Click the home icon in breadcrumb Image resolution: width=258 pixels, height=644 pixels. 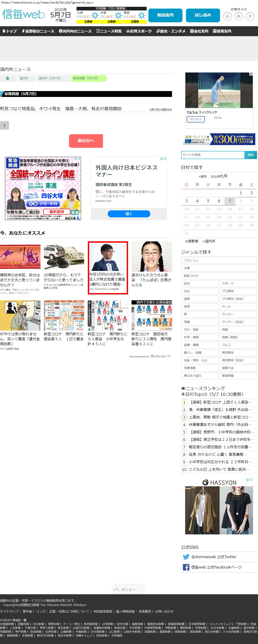point(7,78)
